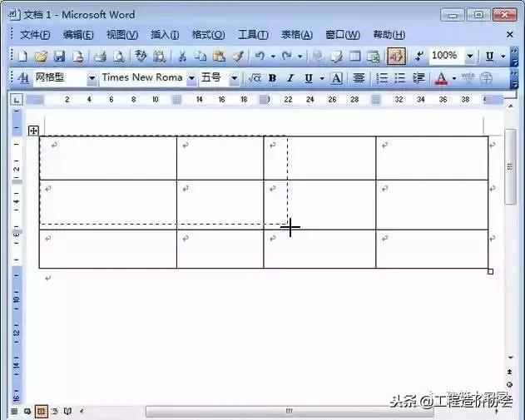Switch to Reading Layout view
The height and width of the screenshot is (420, 525).
click(x=67, y=411)
